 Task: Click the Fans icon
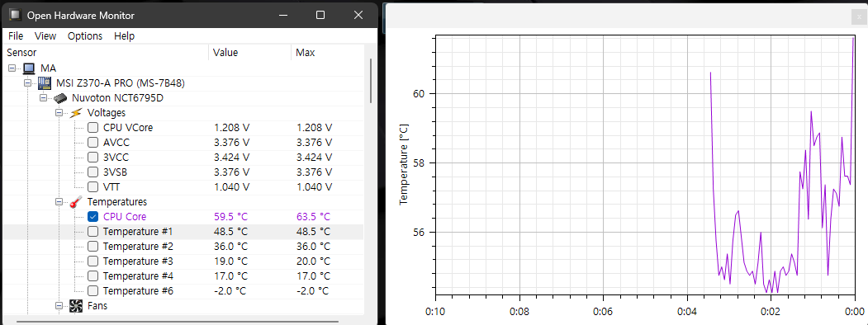click(x=76, y=306)
